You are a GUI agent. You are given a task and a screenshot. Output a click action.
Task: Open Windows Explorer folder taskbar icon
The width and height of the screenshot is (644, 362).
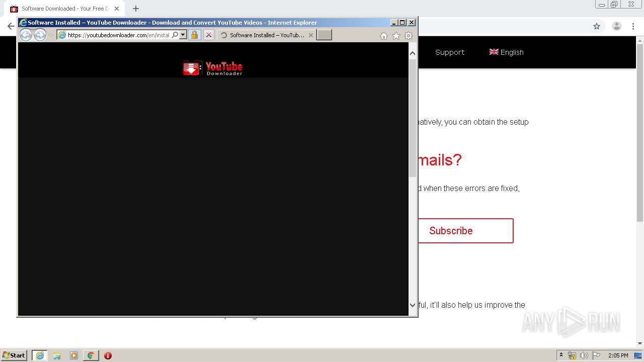[x=57, y=355]
